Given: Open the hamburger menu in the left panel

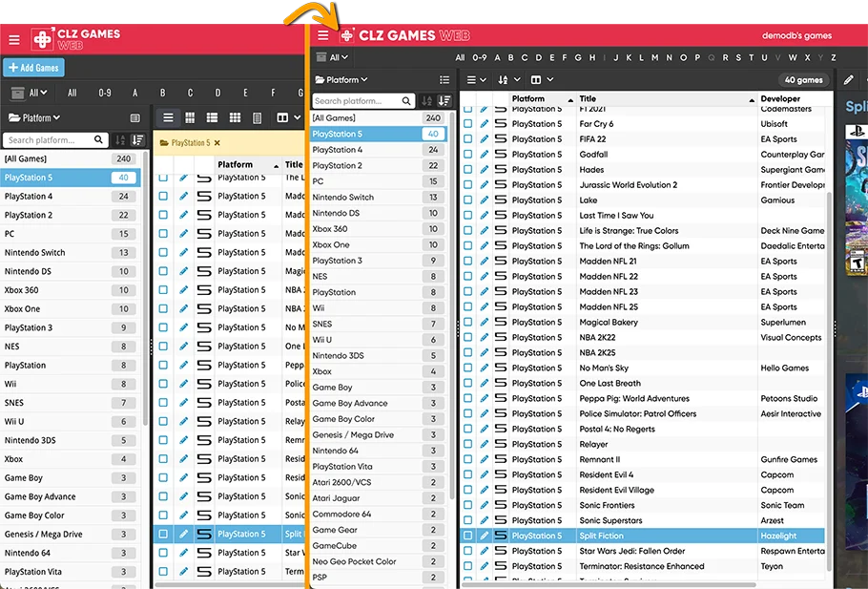Looking at the screenshot, I should (x=14, y=40).
